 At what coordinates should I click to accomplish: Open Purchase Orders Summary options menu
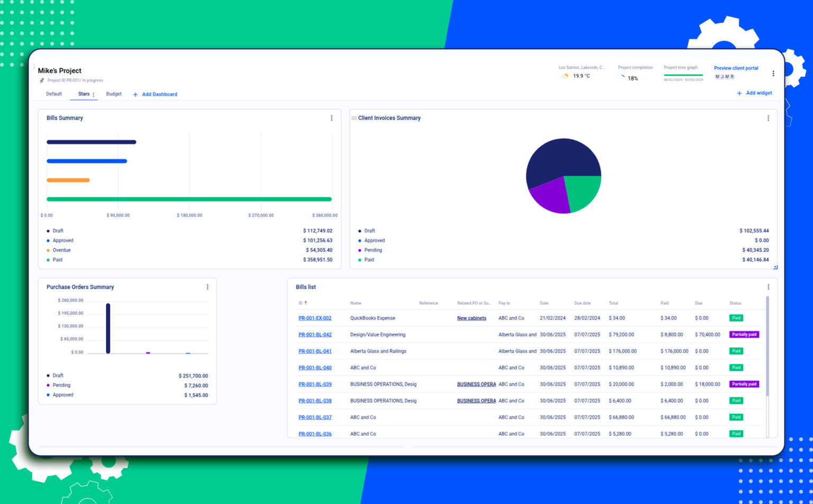[207, 287]
